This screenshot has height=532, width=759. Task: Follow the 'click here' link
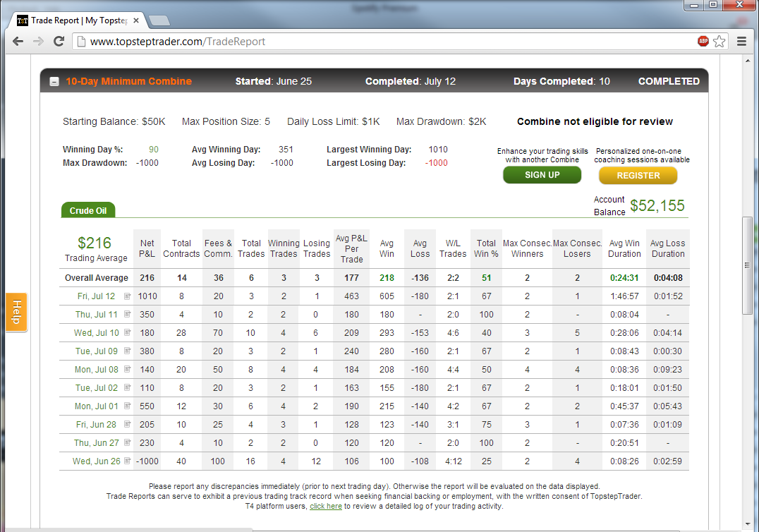point(326,507)
